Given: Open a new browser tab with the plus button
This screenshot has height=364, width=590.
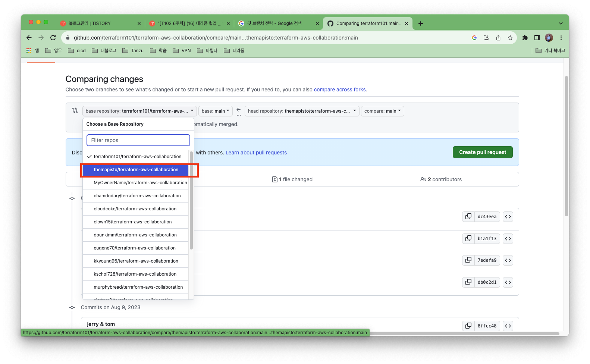Looking at the screenshot, I should pyautogui.click(x=421, y=23).
